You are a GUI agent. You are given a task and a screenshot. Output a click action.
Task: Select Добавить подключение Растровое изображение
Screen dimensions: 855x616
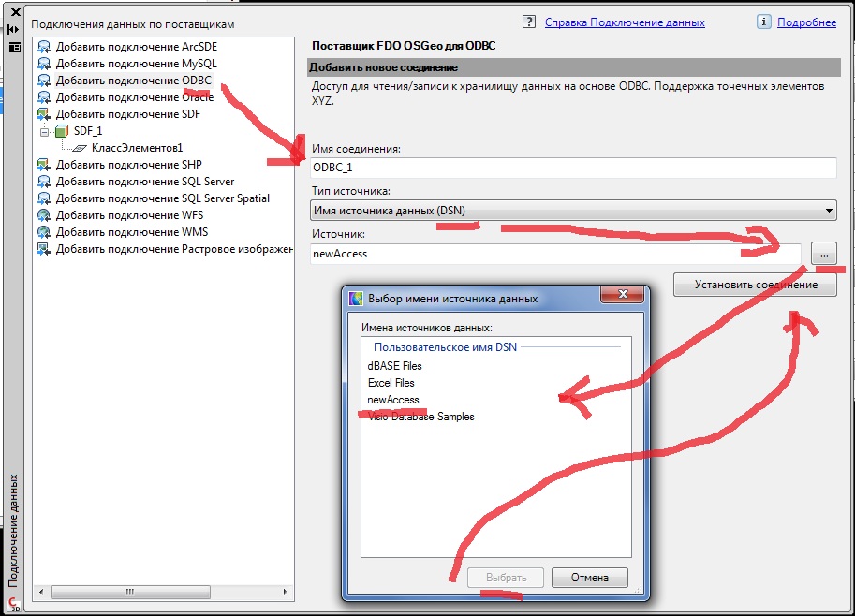pos(174,249)
